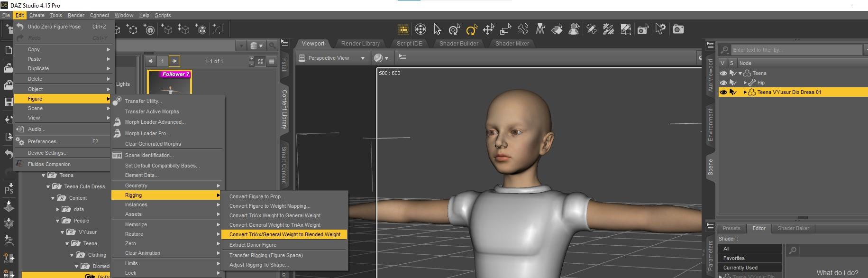868x278 pixels.
Task: Open the Shader Baker tab
Action: [793, 228]
